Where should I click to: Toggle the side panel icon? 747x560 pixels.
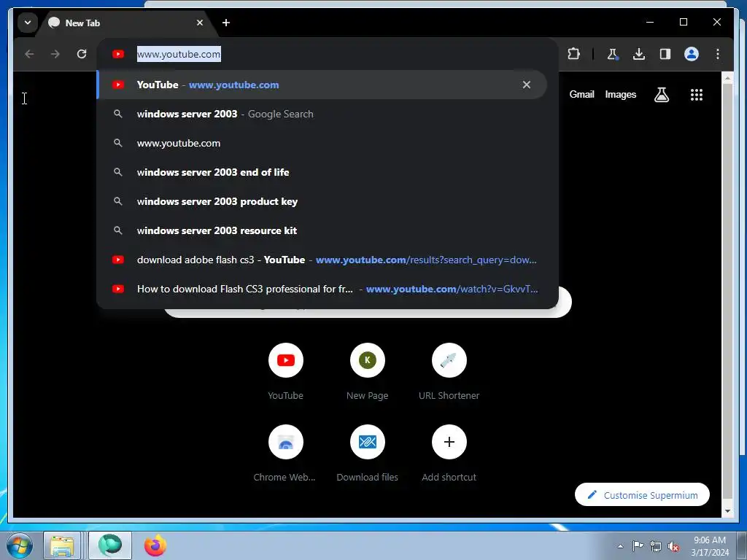coord(665,54)
